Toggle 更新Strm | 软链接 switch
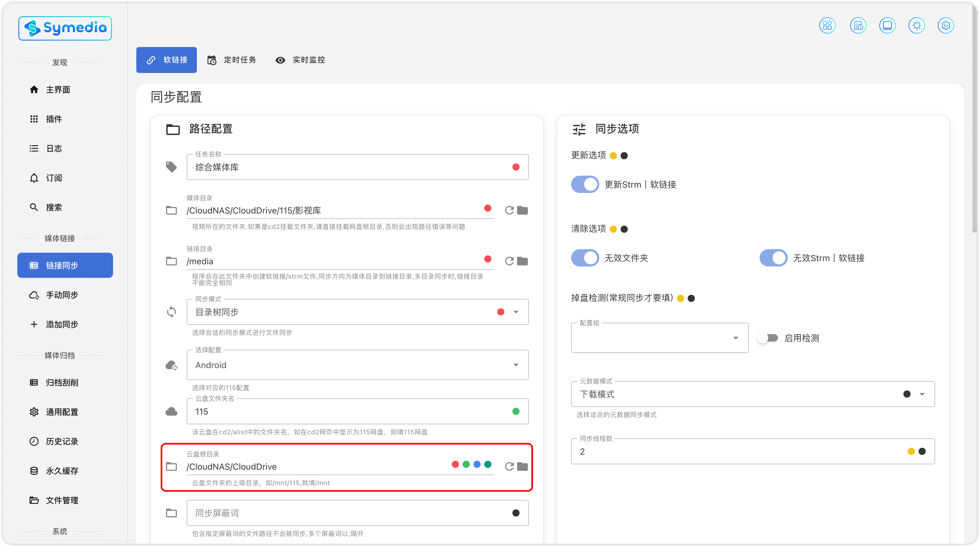The height and width of the screenshot is (547, 980). (585, 184)
